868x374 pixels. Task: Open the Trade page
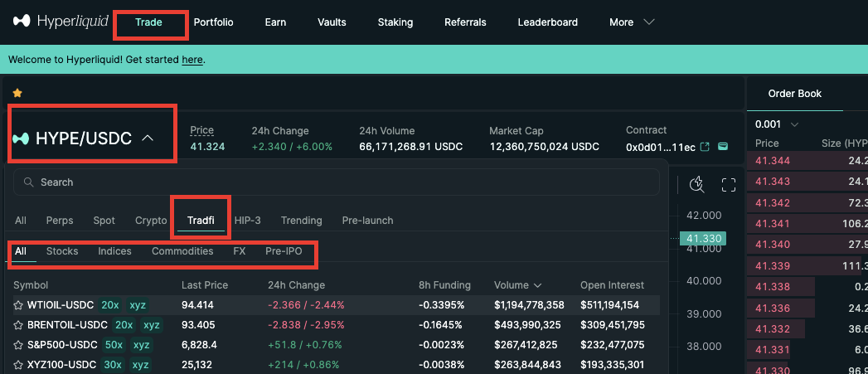tap(148, 22)
